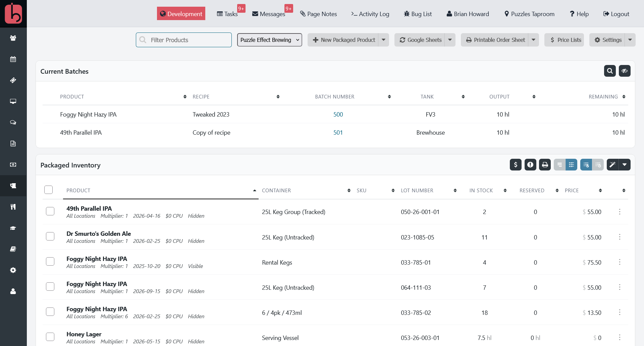Click the exclamation alert icon in Packaged Inventory
Screen dimensions: 644x346
pyautogui.click(x=530, y=164)
